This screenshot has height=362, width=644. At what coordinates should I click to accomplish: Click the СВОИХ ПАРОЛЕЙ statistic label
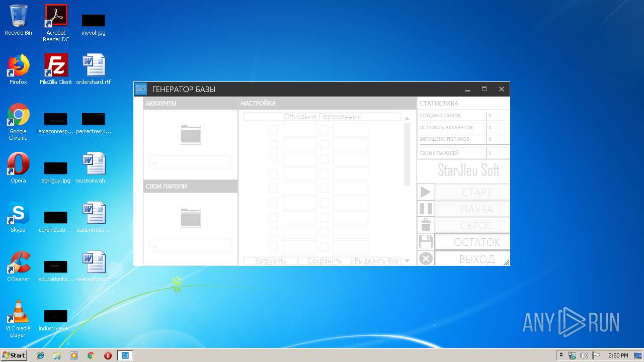pos(439,153)
